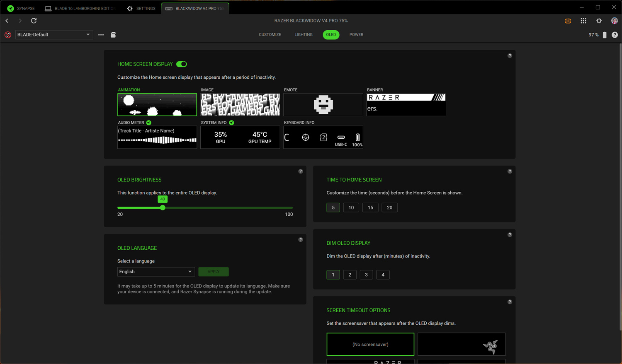Go forward with the right arrow

click(x=20, y=21)
